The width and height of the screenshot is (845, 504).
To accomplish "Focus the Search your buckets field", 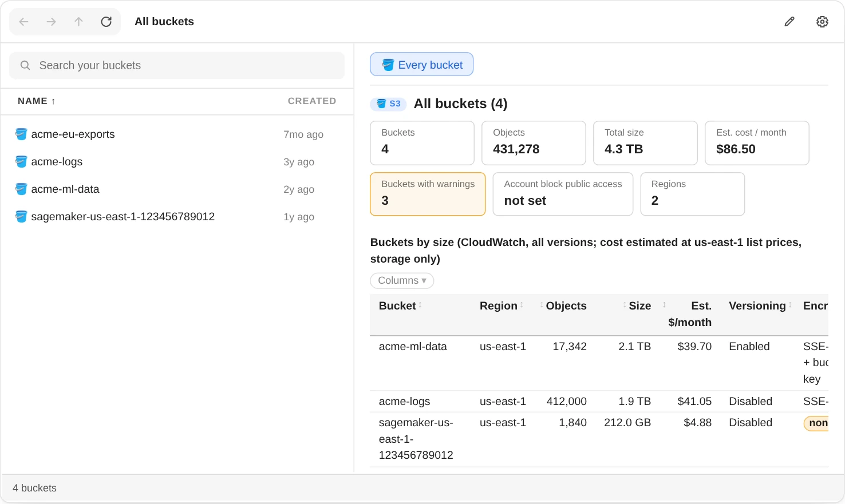I will pos(177,66).
